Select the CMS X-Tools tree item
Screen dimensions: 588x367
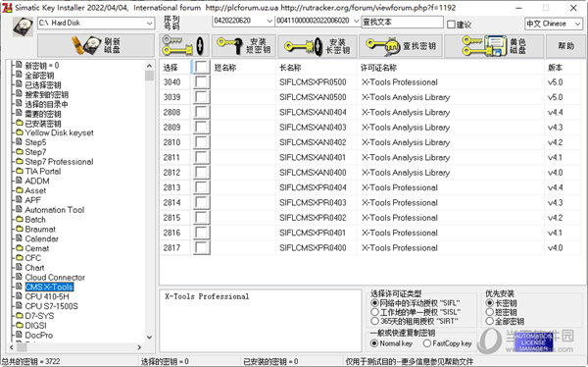(x=49, y=287)
